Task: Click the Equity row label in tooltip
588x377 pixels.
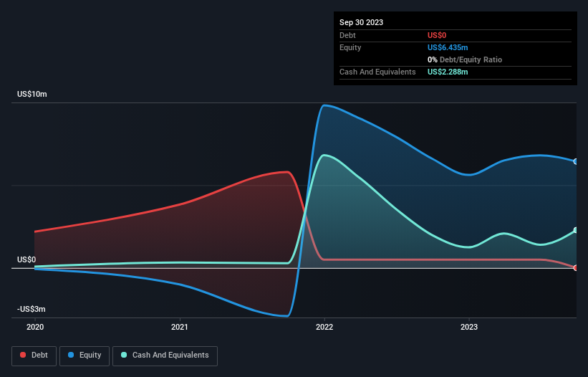Action: point(350,47)
